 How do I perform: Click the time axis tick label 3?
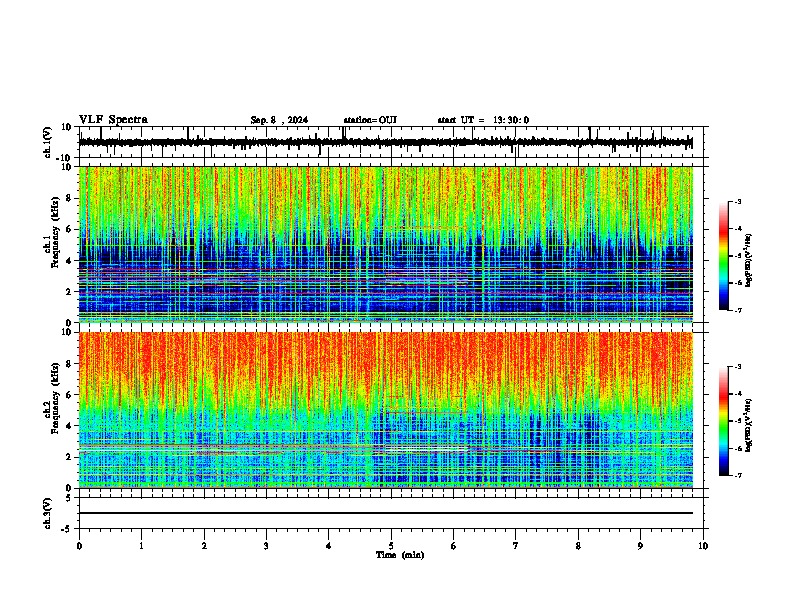click(x=266, y=546)
